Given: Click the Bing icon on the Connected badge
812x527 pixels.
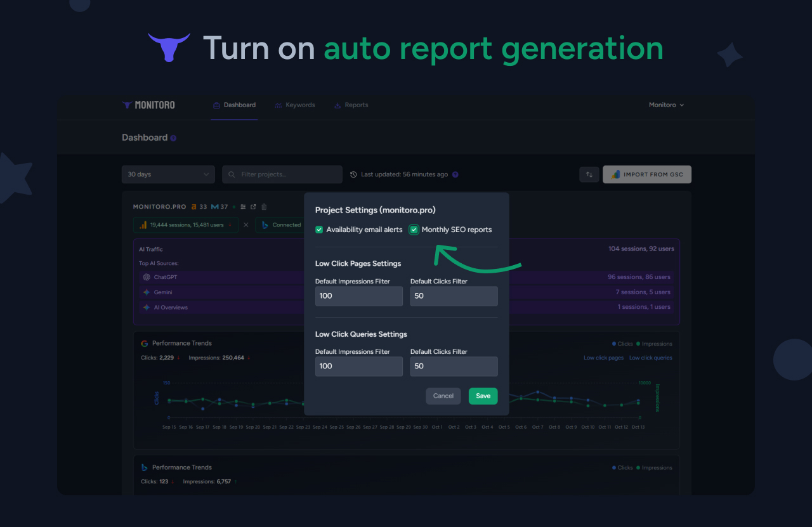Looking at the screenshot, I should [x=265, y=225].
